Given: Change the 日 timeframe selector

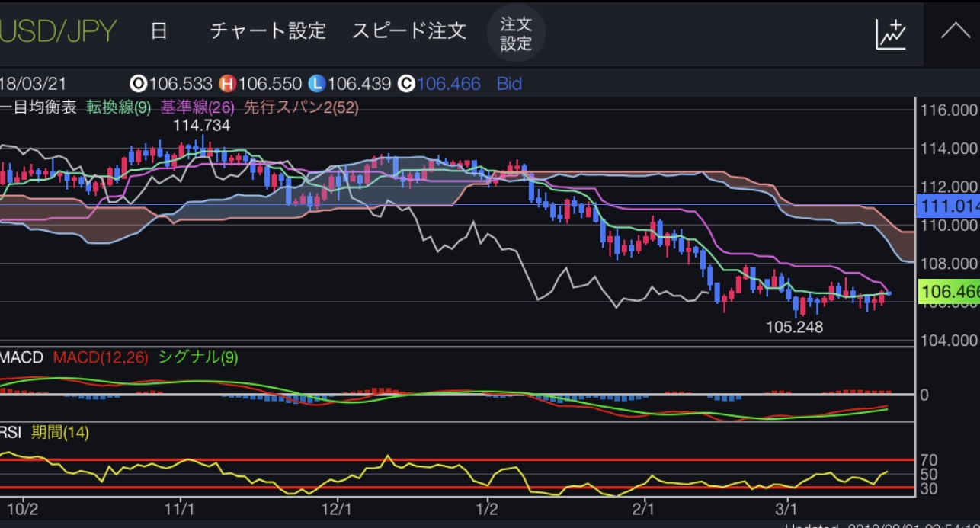Looking at the screenshot, I should [x=159, y=31].
